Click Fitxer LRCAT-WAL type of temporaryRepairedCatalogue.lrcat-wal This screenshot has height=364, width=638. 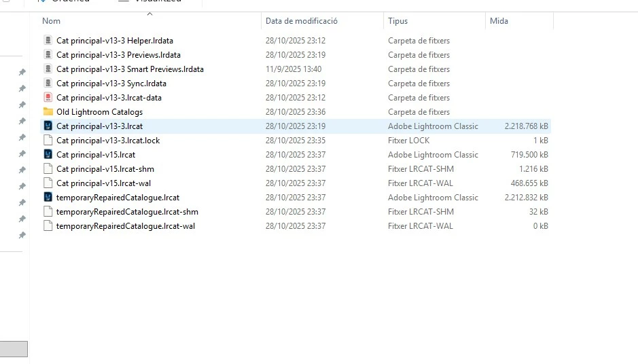[421, 225]
